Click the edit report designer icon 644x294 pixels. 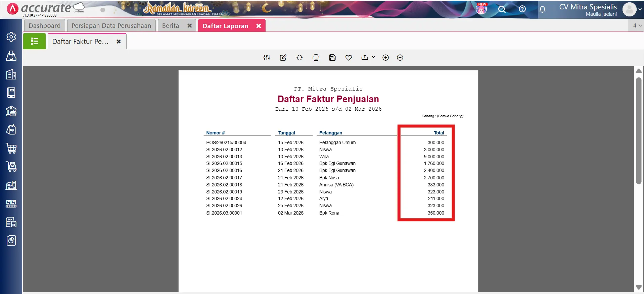(283, 58)
